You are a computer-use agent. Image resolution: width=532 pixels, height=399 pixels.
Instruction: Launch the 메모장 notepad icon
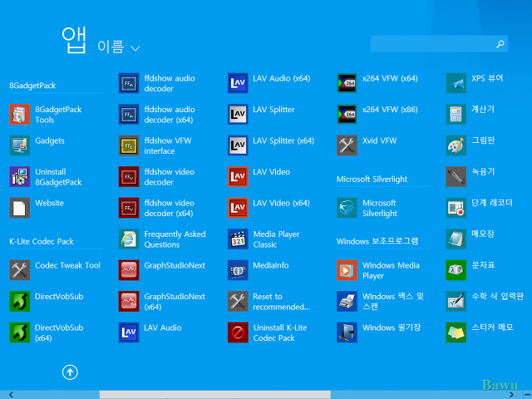pos(456,239)
